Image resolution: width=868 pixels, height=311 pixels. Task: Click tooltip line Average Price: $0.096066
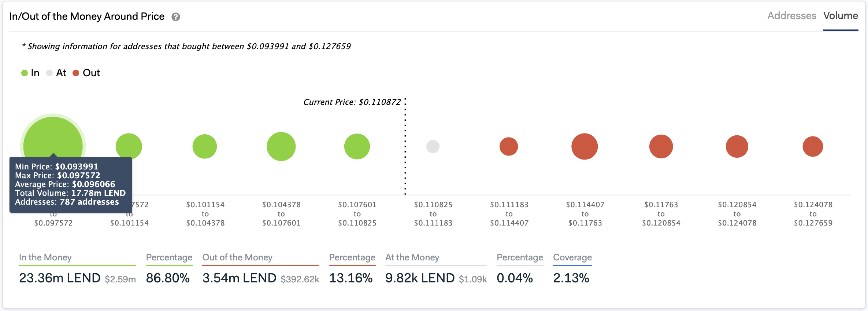(x=65, y=184)
